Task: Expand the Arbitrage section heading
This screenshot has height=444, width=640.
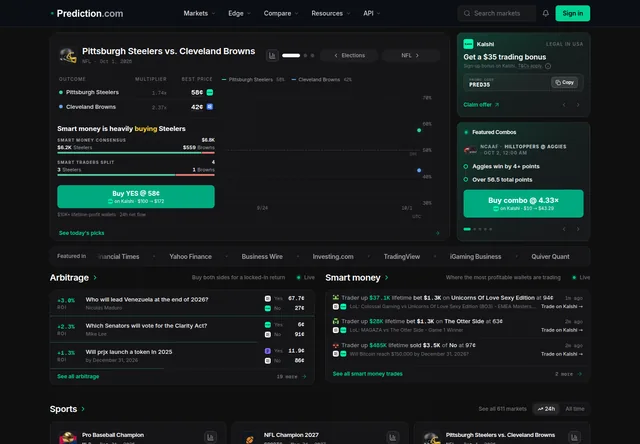Action: click(73, 278)
